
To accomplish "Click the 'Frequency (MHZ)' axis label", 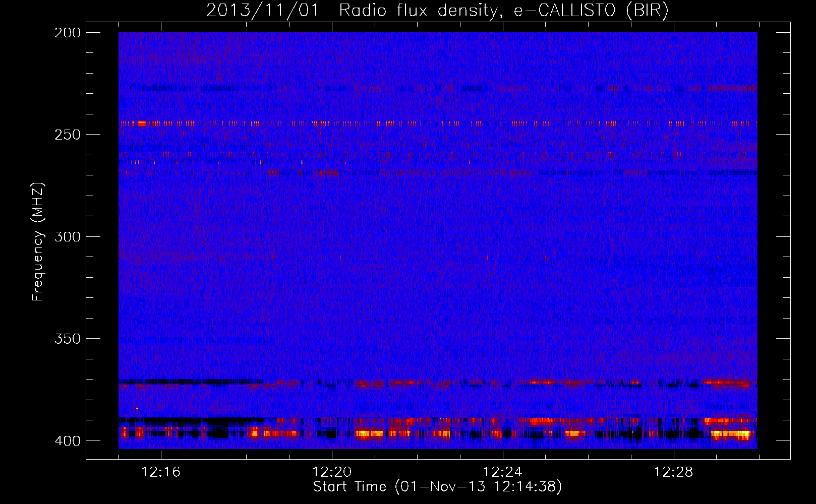I will [x=38, y=242].
